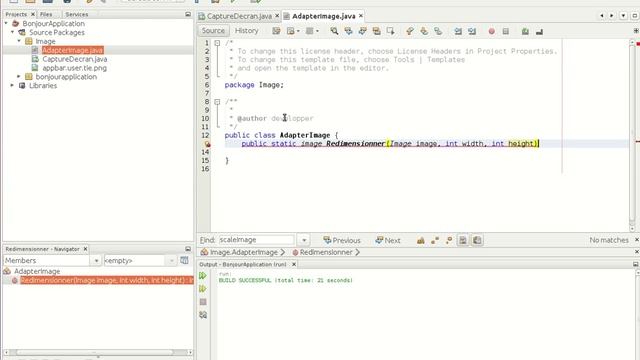Toggle Regular Expression in find bar
Screen dimensions: 640x360
pyautogui.click(x=449, y=240)
